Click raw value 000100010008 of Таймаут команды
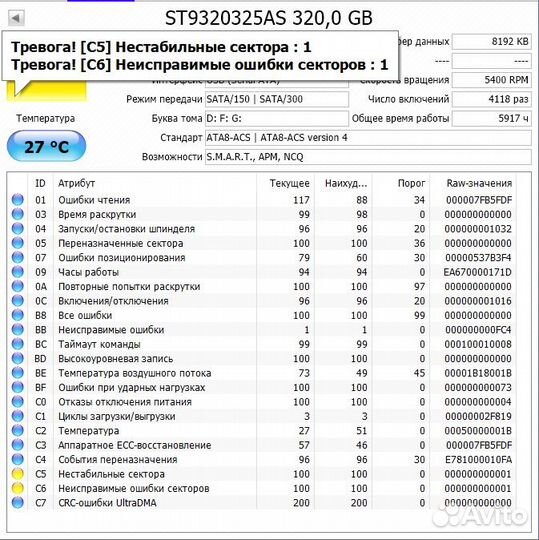This screenshot has height=540, width=539. coord(478,344)
